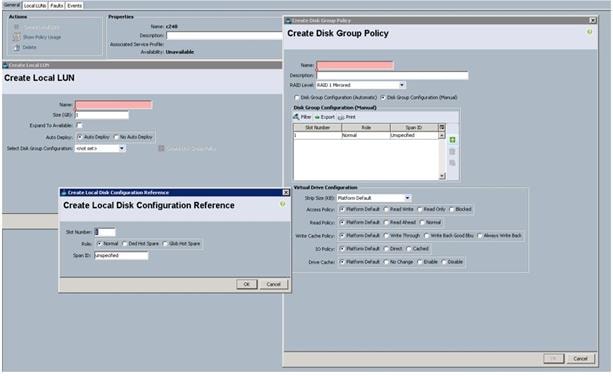Toggle the Expand To Available checkbox
The height and width of the screenshot is (376, 613).
(x=79, y=125)
